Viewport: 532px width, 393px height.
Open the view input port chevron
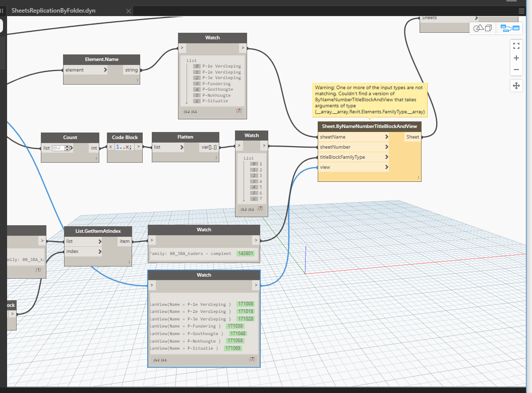[387, 167]
